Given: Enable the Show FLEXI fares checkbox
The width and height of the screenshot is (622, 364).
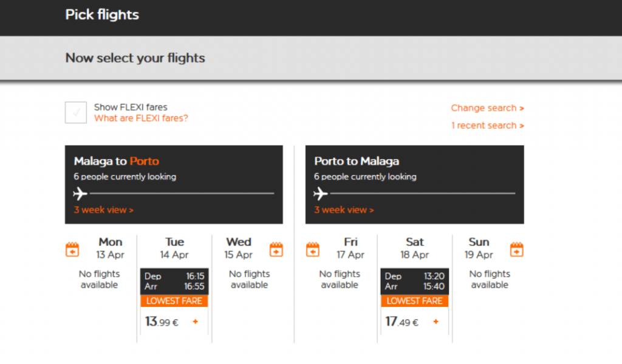Looking at the screenshot, I should pos(76,112).
